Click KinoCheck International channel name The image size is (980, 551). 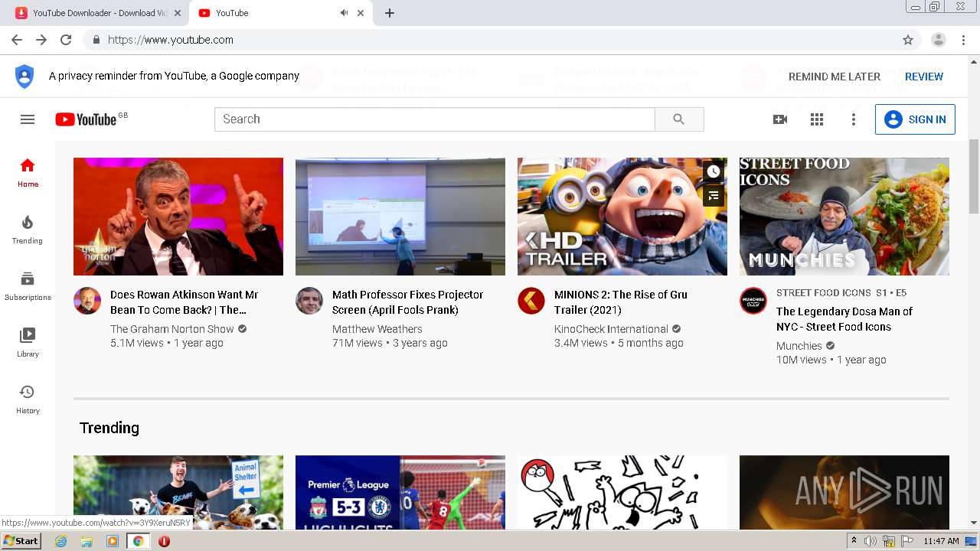[611, 329]
